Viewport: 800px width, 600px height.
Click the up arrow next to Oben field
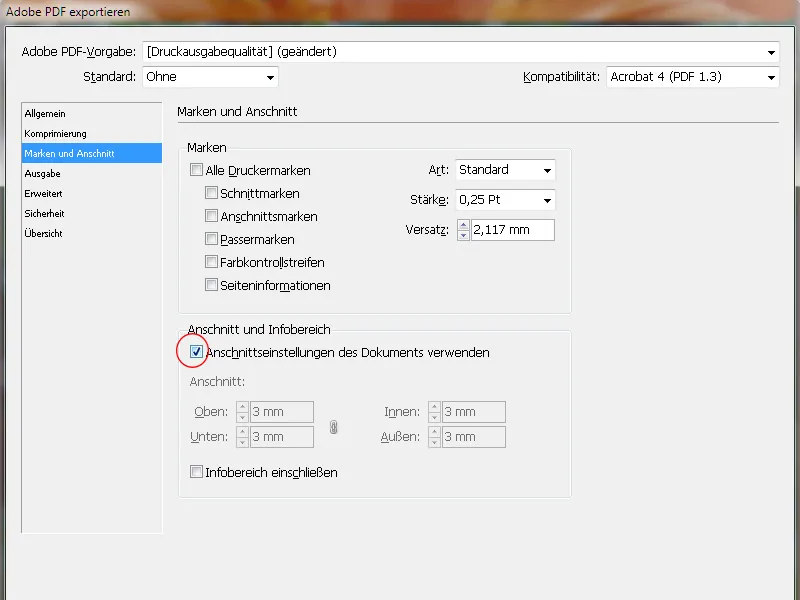[x=241, y=407]
